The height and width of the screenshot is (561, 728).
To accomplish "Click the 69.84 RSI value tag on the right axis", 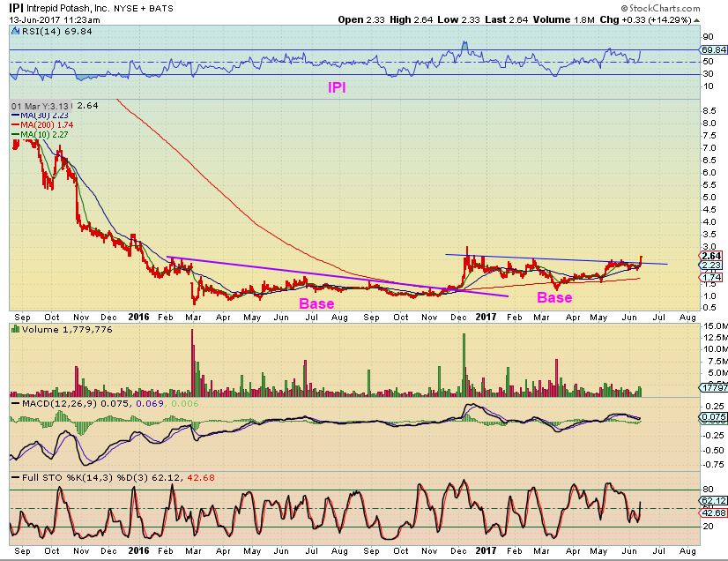I will (x=713, y=49).
